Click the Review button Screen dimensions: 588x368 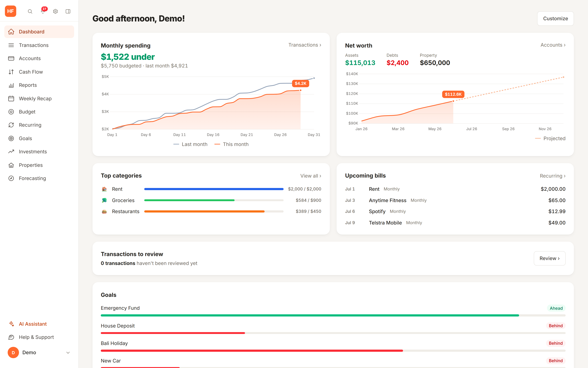[x=549, y=258]
